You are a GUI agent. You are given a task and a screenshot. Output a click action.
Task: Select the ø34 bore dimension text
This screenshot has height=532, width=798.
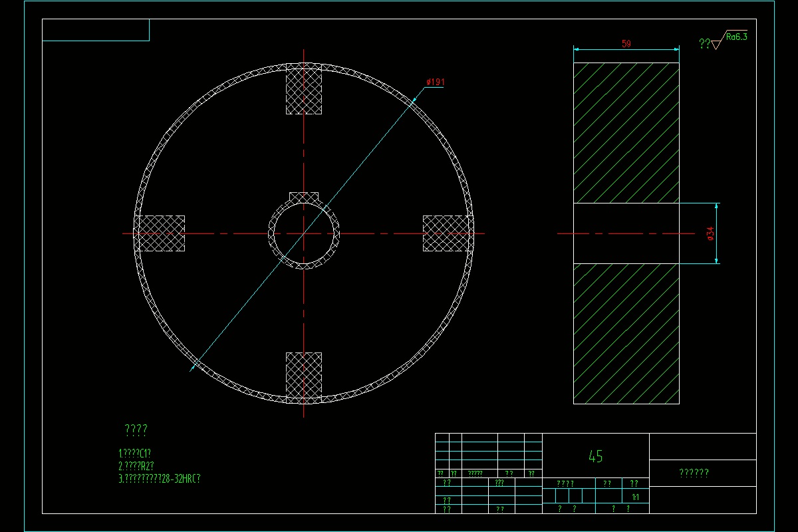coord(710,234)
